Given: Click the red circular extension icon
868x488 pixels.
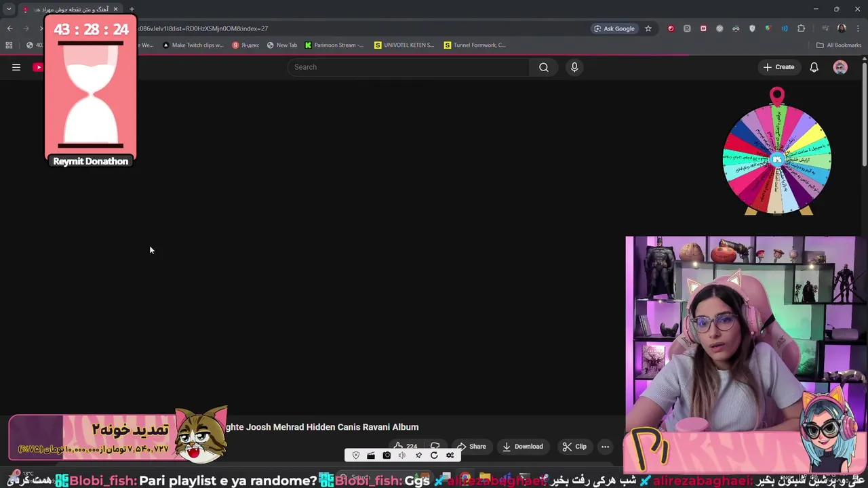Looking at the screenshot, I should coord(671,28).
